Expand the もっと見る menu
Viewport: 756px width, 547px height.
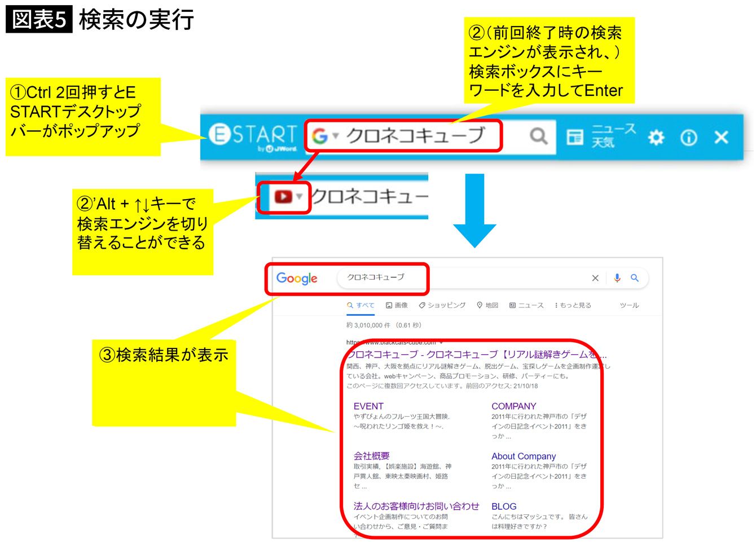(x=573, y=305)
